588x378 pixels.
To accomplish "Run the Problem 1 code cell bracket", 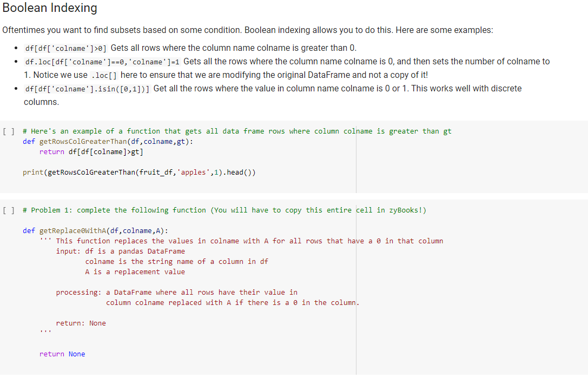I will (x=9, y=210).
